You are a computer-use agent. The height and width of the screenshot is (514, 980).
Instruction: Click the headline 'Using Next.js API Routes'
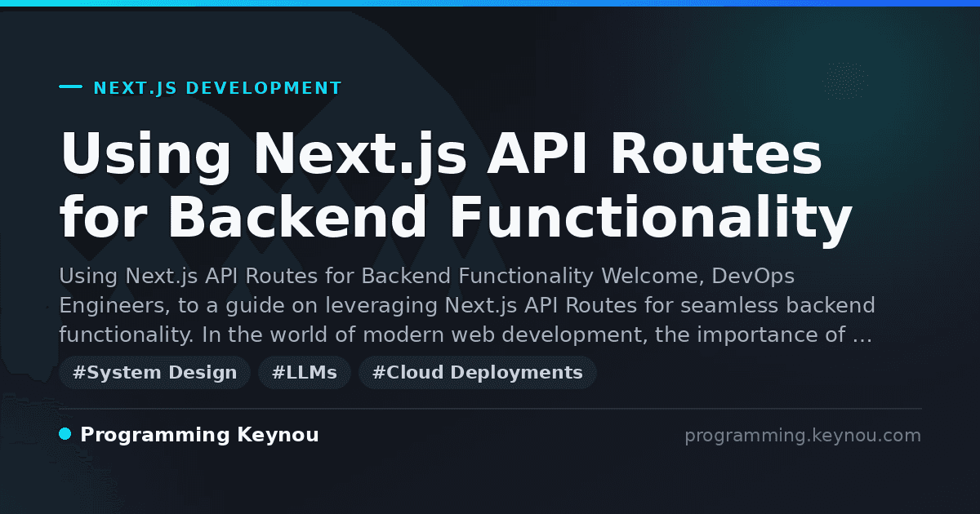441,154
